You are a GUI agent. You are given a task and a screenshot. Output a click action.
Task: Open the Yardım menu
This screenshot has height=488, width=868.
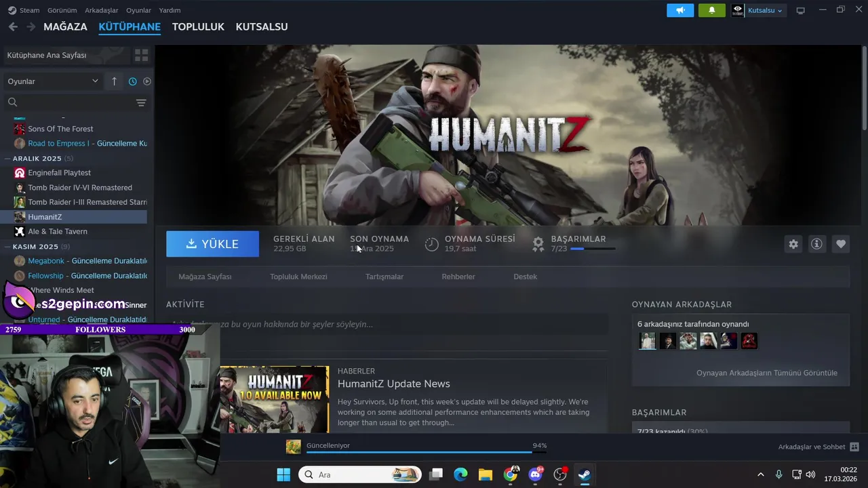[170, 10]
